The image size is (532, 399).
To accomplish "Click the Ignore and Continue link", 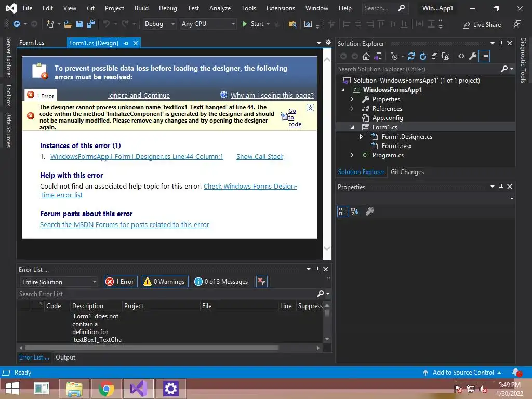I will 139,96.
